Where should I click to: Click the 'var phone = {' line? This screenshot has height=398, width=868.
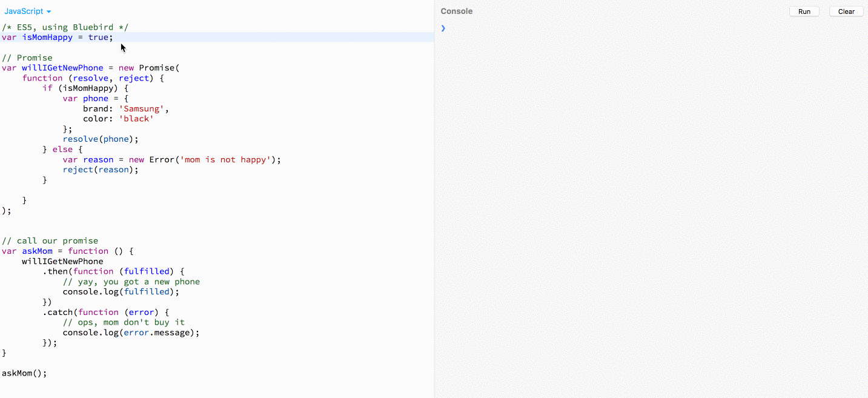click(96, 98)
